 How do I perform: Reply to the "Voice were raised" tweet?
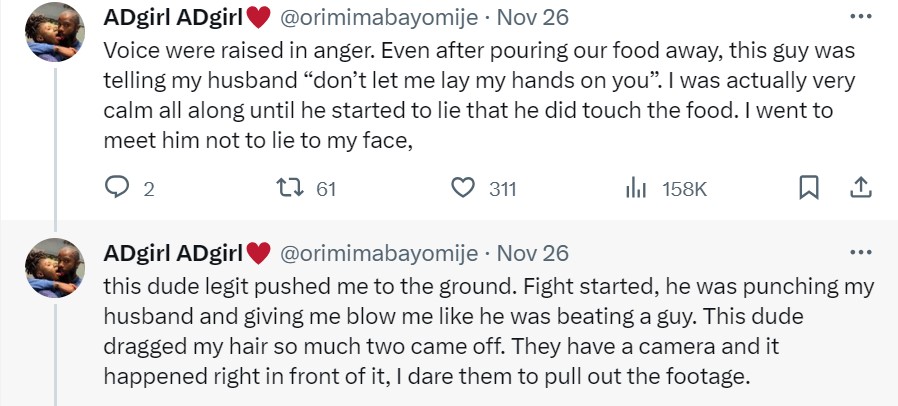119,187
